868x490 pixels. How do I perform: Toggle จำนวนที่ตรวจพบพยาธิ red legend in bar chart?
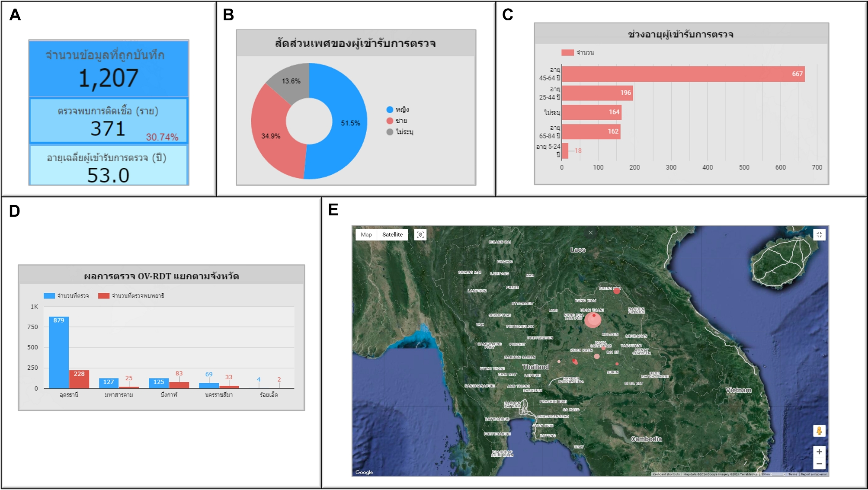tap(131, 296)
